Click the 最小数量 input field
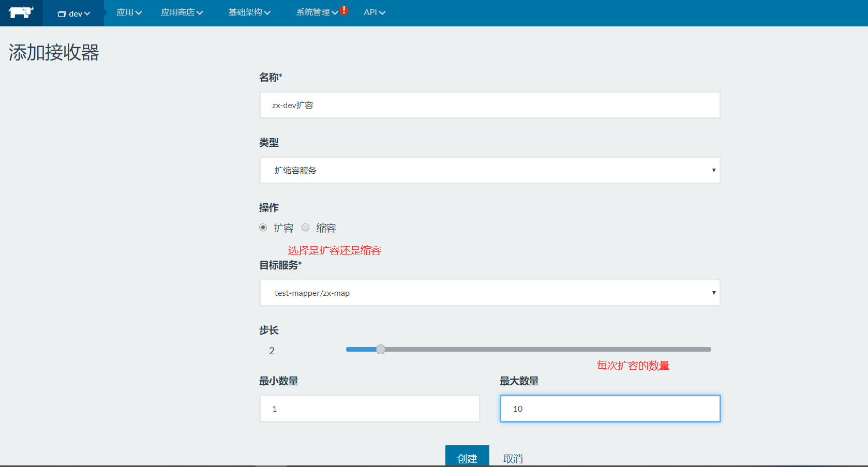Image resolution: width=868 pixels, height=467 pixels. coord(369,409)
